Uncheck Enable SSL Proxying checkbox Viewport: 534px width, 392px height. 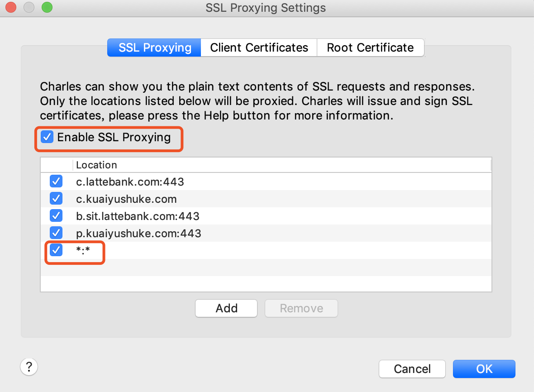[47, 137]
